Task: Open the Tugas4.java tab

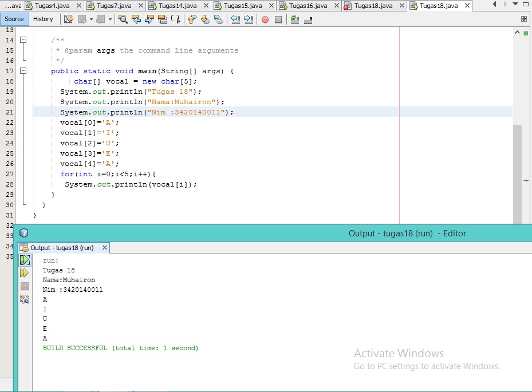Action: pyautogui.click(x=52, y=5)
